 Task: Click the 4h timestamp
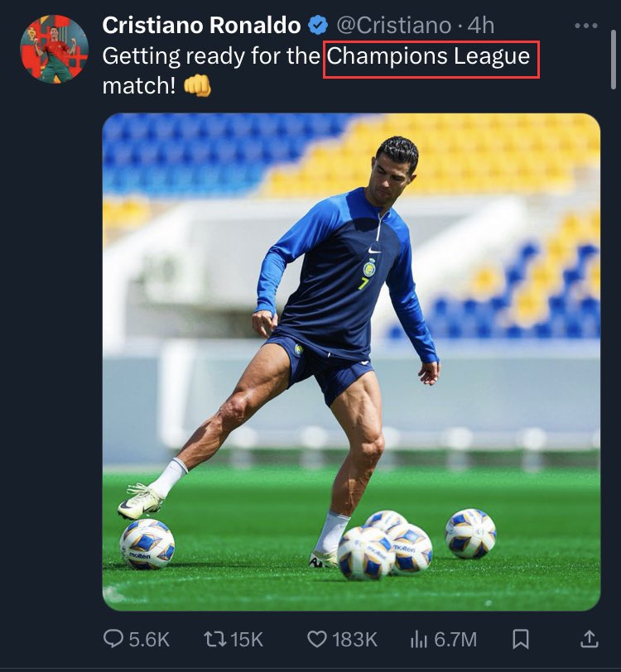pyautogui.click(x=481, y=26)
